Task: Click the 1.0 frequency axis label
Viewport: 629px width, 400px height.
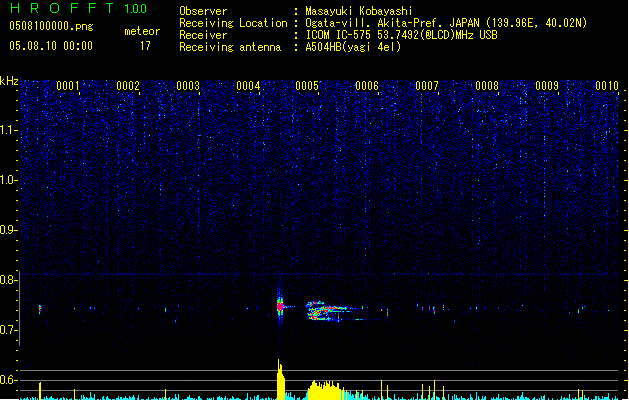Action: point(8,180)
